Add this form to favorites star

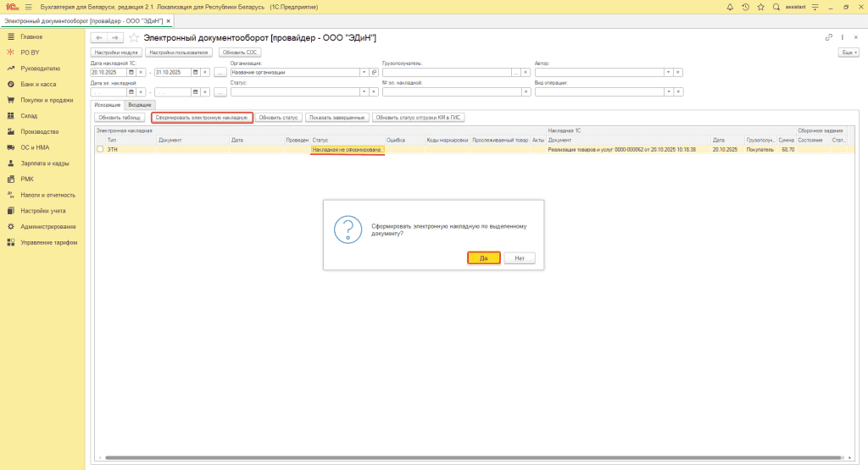coord(134,38)
